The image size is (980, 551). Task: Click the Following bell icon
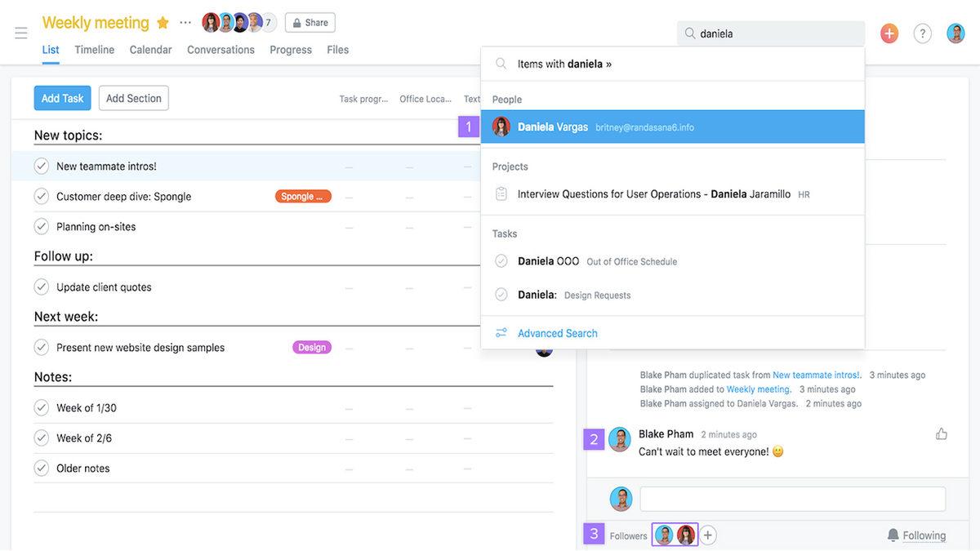pos(893,535)
